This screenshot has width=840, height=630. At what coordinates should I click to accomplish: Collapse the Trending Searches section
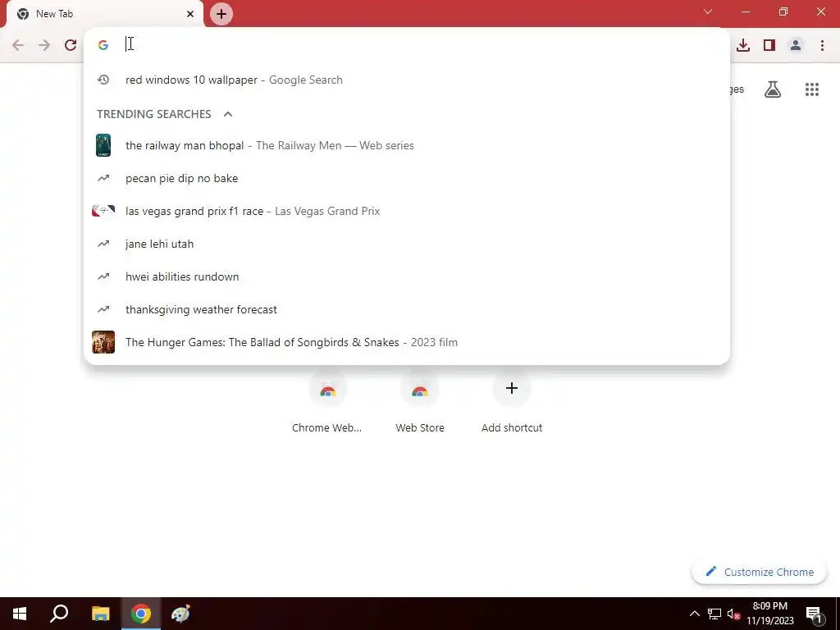228,114
